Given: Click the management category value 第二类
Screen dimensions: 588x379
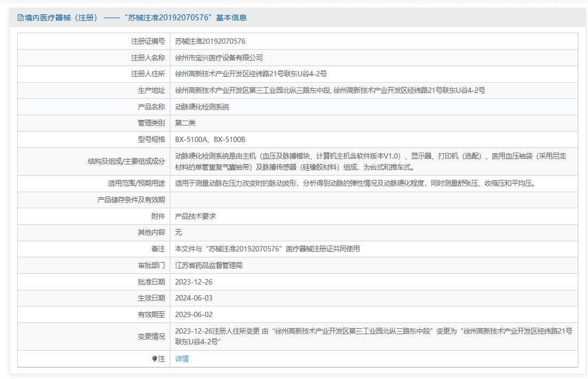Looking at the screenshot, I should (x=185, y=123).
